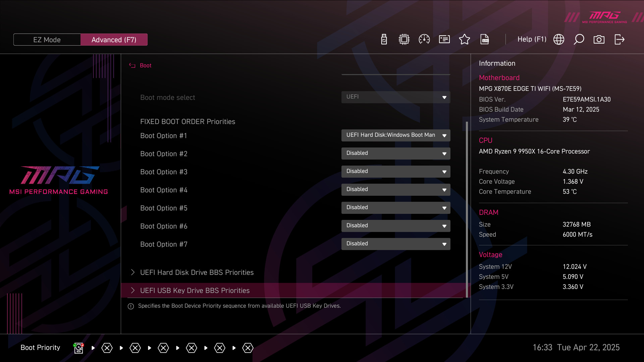The image size is (644, 362).
Task: Select the last disabled X slot in Boot Priority
Action: [248, 348]
